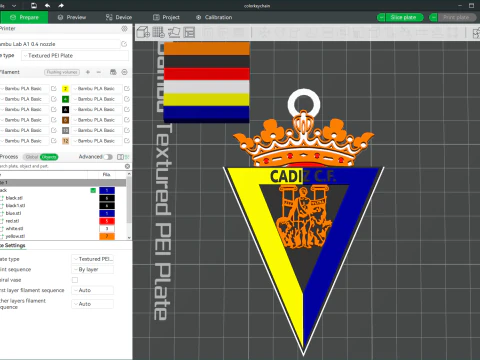Switch process scope to Global
Viewport: 480px width, 360px height.
[x=32, y=157]
